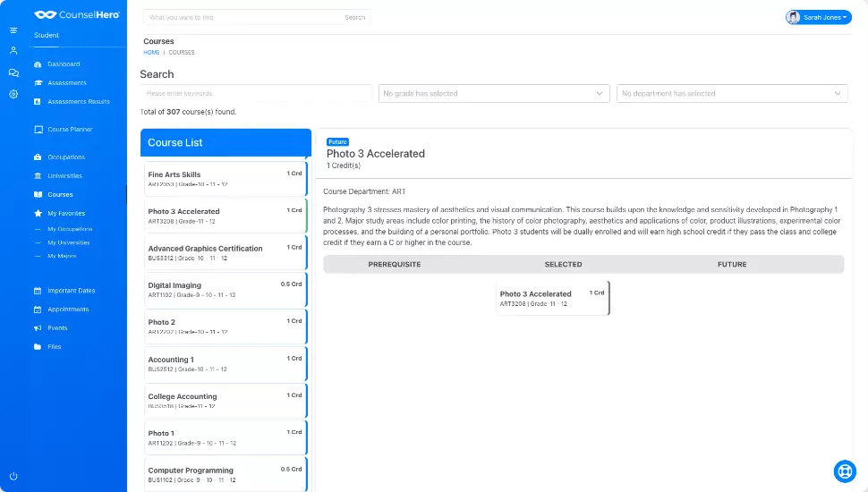Image resolution: width=868 pixels, height=492 pixels.
Task: Open Assessments Results page
Action: tap(78, 102)
